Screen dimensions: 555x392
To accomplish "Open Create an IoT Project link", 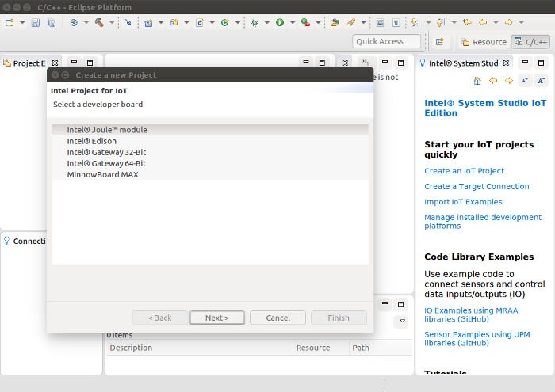I will click(464, 171).
